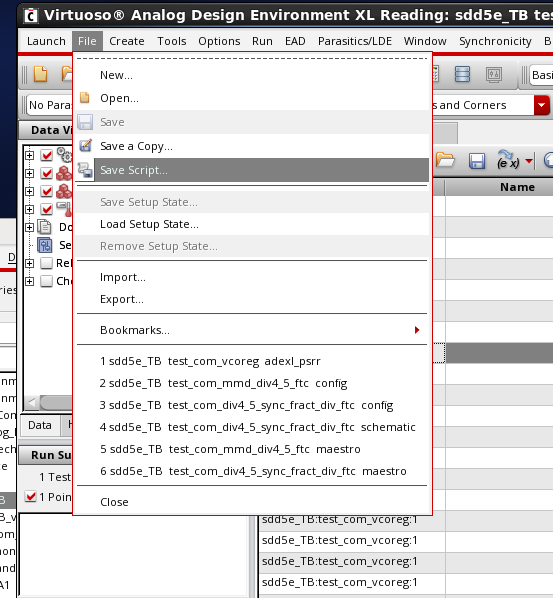Expand fourth tree node in Data View
The height and width of the screenshot is (598, 553).
point(29,209)
